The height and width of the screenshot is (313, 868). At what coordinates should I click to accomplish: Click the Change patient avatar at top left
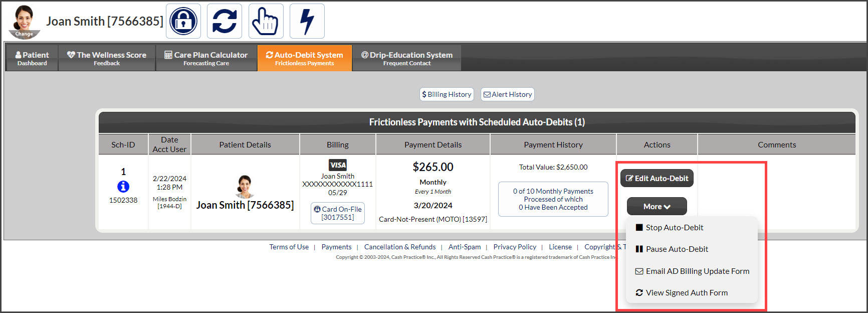click(24, 22)
